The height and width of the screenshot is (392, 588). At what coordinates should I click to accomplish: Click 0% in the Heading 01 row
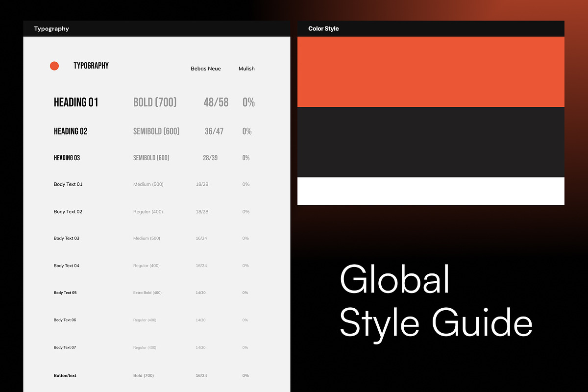[x=249, y=102]
